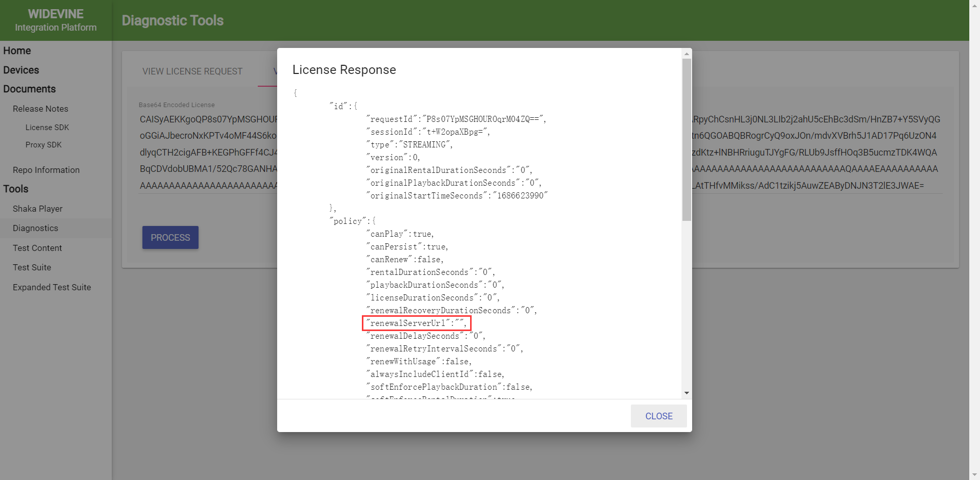Click the renewWithUsage:false line
The height and width of the screenshot is (480, 980).
[419, 362]
